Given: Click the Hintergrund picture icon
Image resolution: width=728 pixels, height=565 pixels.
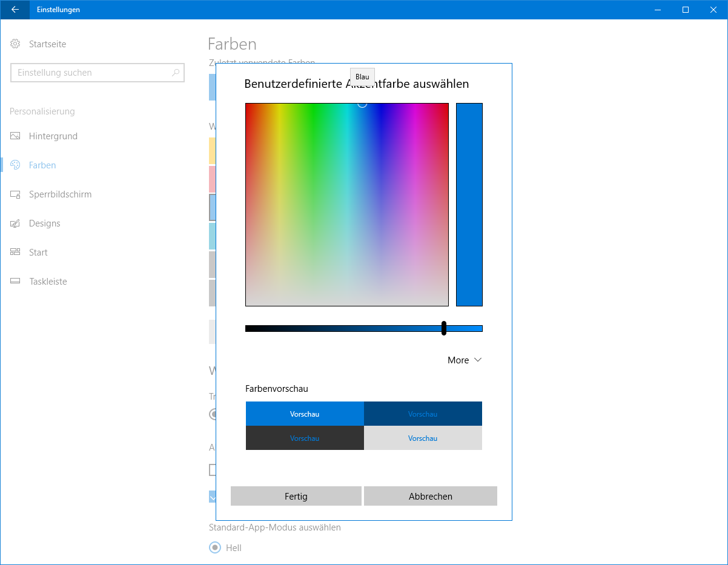Looking at the screenshot, I should click(16, 136).
